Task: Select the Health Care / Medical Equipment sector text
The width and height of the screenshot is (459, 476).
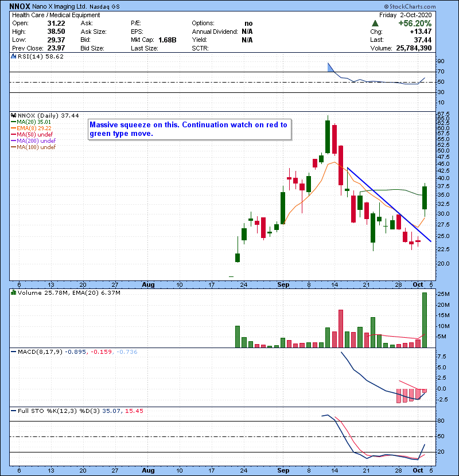Action: [56, 15]
